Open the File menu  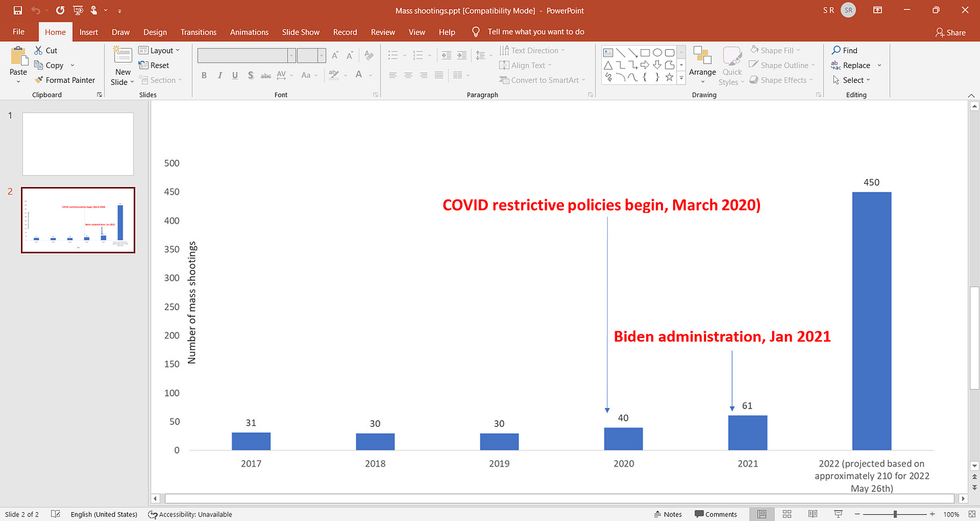tap(19, 32)
